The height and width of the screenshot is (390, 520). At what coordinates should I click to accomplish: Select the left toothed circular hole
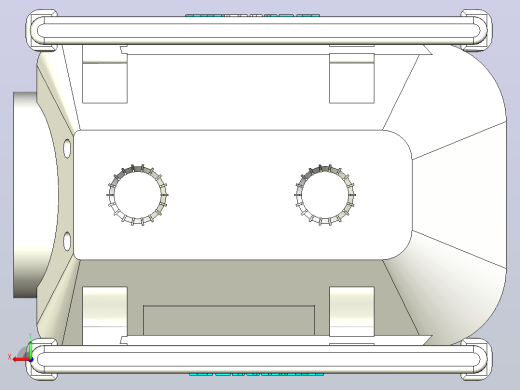[x=137, y=195]
